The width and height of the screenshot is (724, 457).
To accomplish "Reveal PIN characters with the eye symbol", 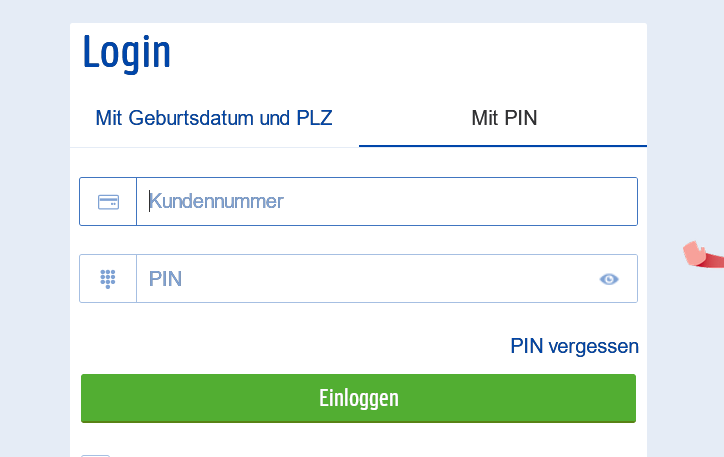I will [609, 279].
